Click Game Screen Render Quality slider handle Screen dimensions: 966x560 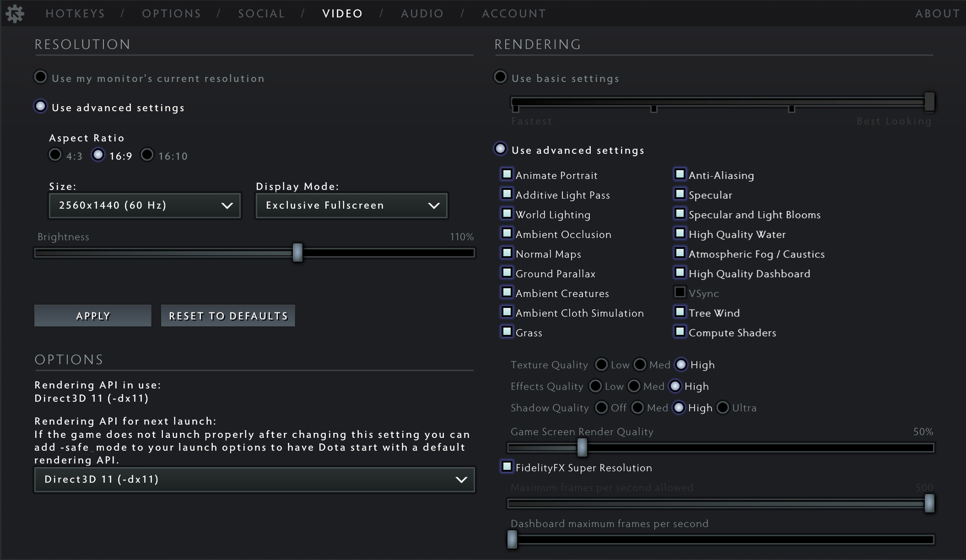582,447
